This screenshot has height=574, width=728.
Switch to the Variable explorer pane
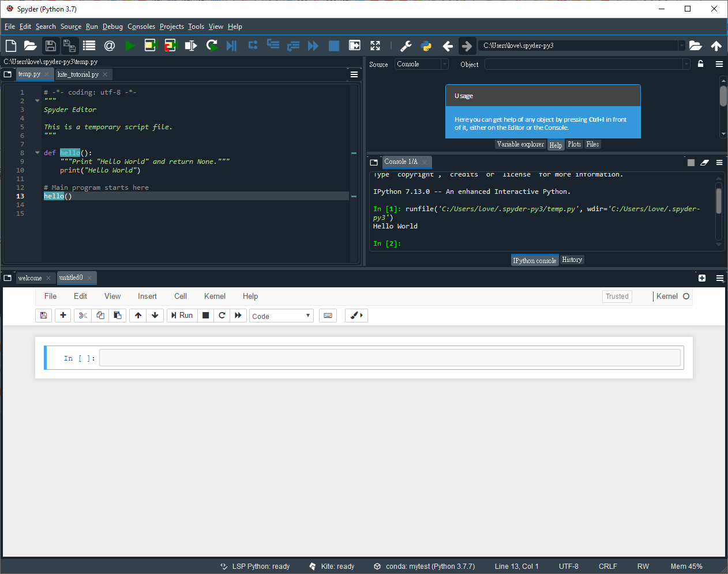pos(520,144)
